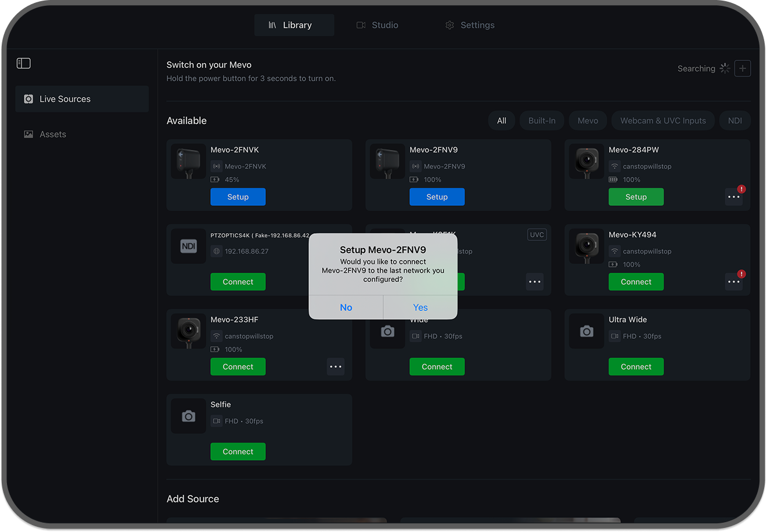
Task: Click the Mevo-284PW camera thumbnail
Action: coord(587,161)
